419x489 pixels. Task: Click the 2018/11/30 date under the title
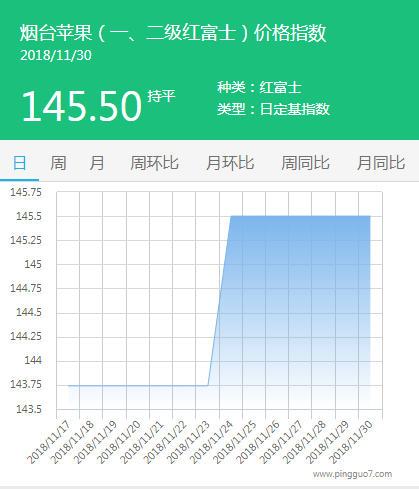click(x=56, y=55)
